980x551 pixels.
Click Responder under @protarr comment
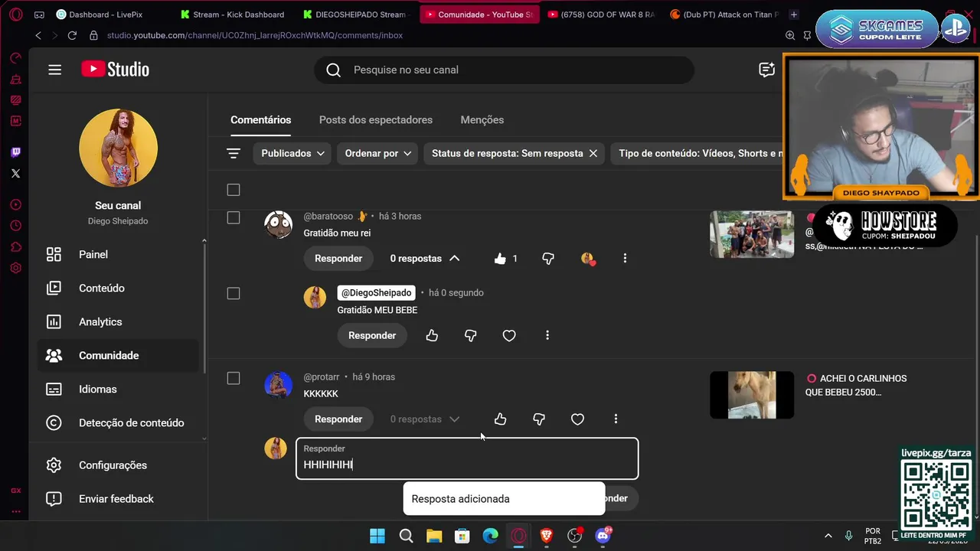338,419
